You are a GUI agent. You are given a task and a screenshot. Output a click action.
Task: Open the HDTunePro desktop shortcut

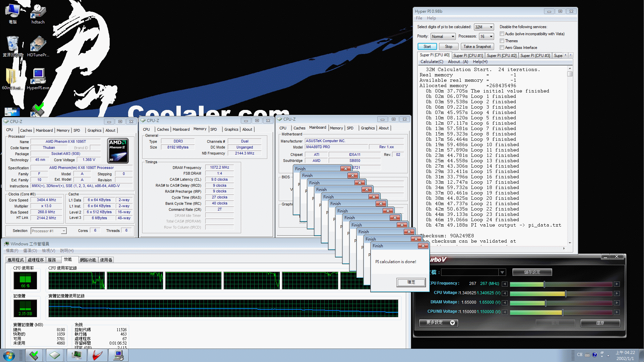click(38, 47)
